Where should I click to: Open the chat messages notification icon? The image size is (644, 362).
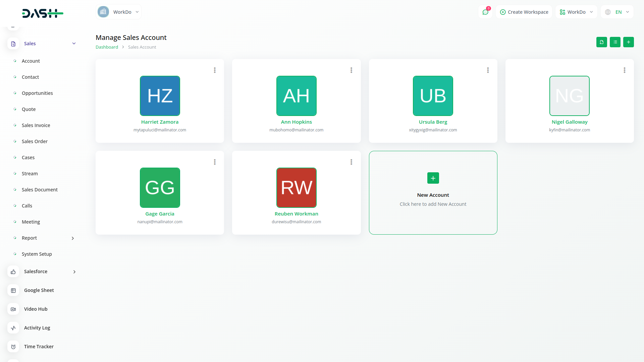(485, 12)
